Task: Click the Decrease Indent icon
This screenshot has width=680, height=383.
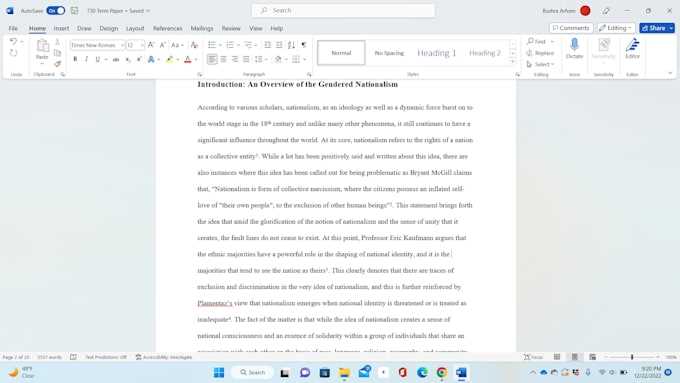Action: tap(268, 45)
